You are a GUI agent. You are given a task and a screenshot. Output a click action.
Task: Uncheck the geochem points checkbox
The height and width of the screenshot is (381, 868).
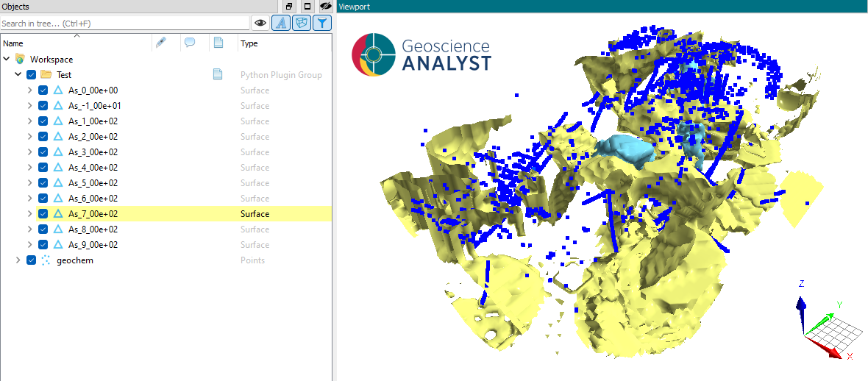31,260
